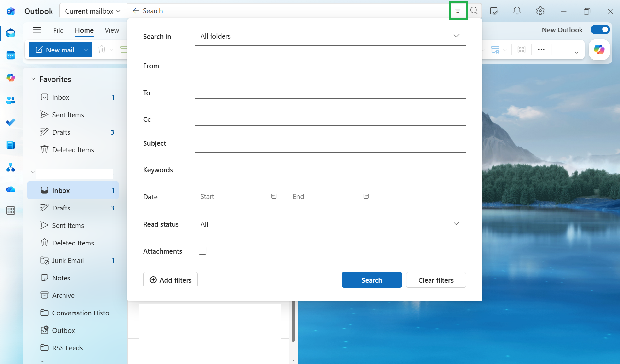The image size is (620, 364).
Task: Expand the ribbon with the chevron
Action: (576, 53)
